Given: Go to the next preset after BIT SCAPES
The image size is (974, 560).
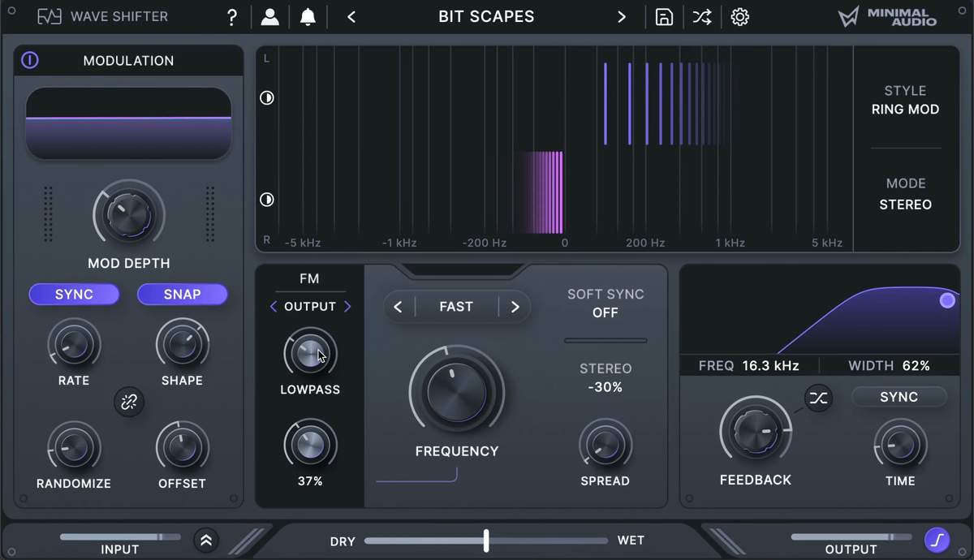Looking at the screenshot, I should coord(622,17).
